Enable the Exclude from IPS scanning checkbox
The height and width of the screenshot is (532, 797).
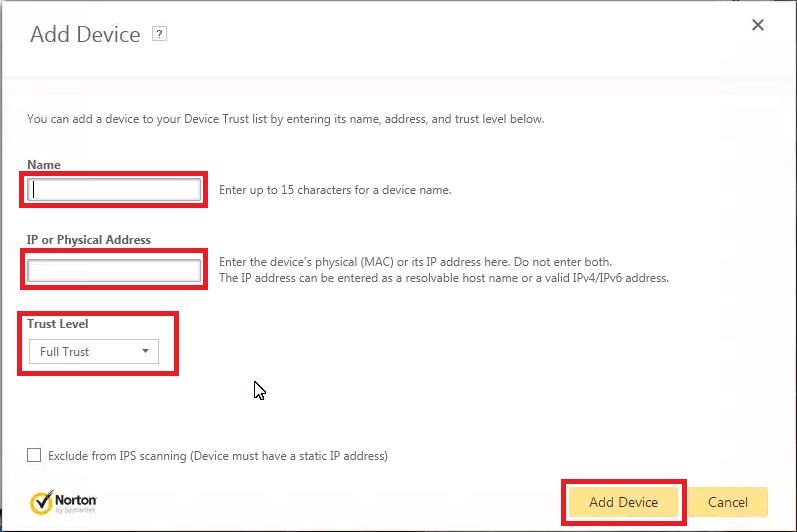(34, 455)
